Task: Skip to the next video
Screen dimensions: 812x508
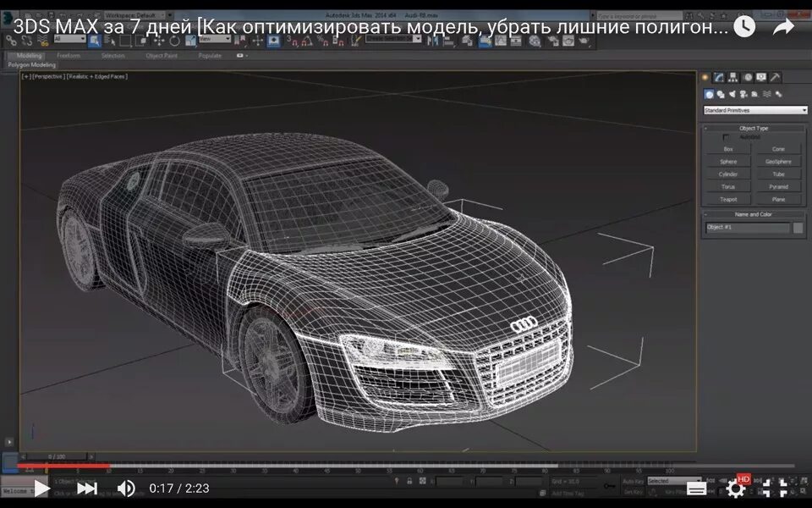Action: pos(87,489)
